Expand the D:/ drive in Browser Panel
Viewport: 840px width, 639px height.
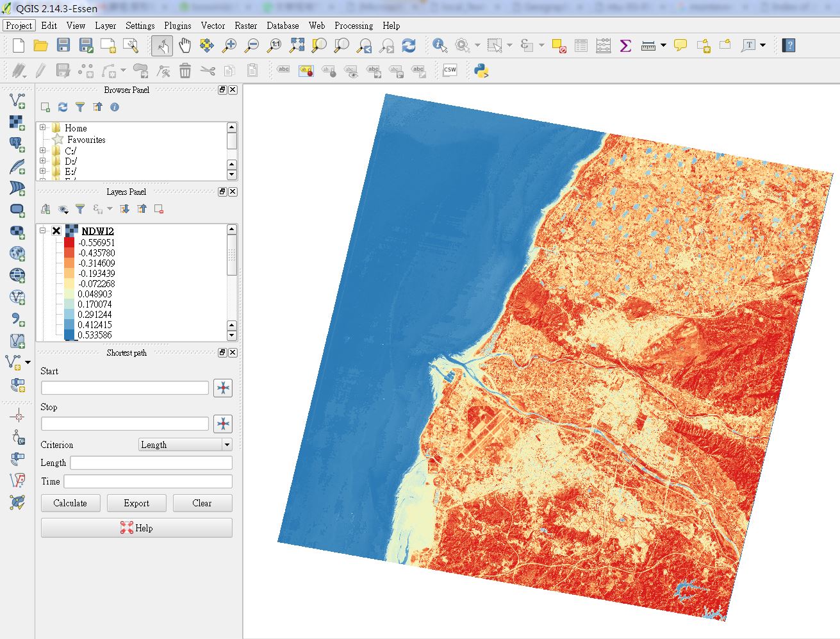click(x=43, y=161)
